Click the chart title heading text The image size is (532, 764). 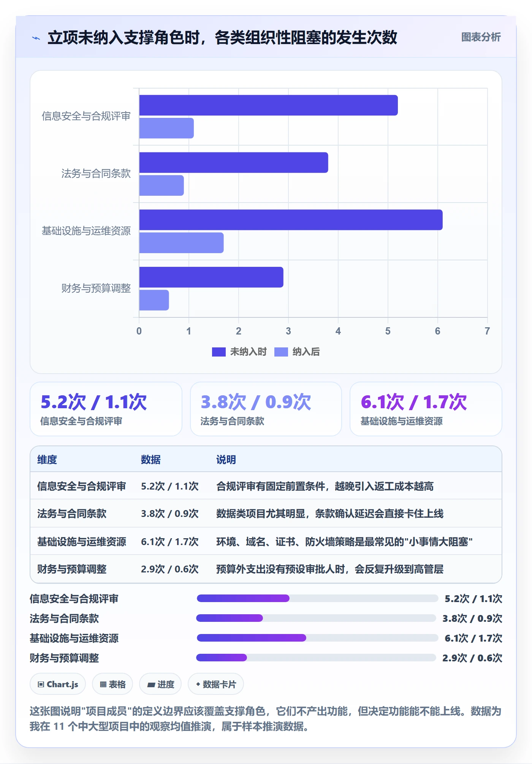tap(223, 38)
